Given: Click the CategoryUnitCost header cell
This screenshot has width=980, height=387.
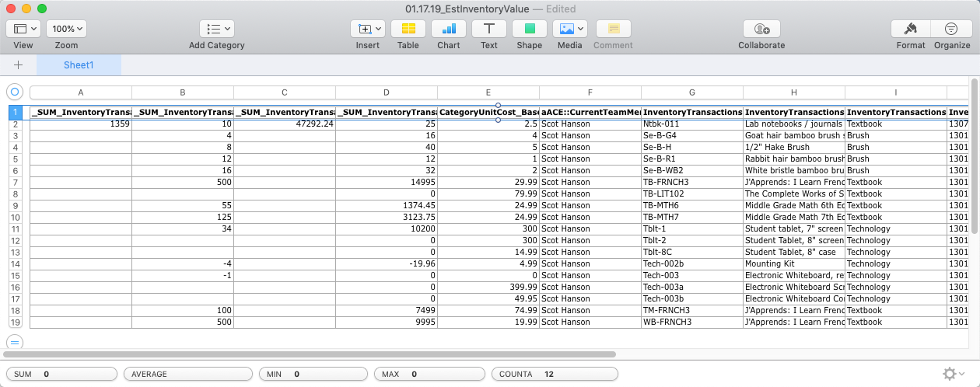Looking at the screenshot, I should tap(488, 112).
